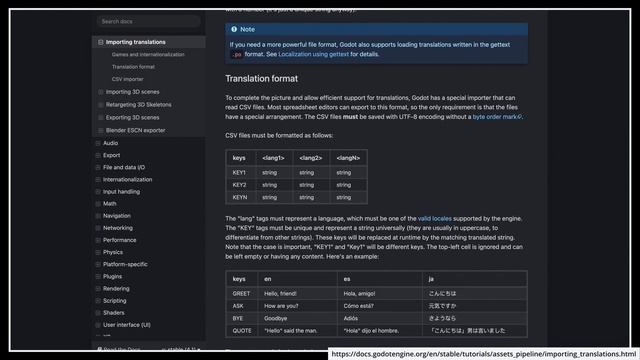Image resolution: width=640 pixels, height=360 pixels.
Task: Expand the Internationalization sidebar category
Action: tap(98, 180)
